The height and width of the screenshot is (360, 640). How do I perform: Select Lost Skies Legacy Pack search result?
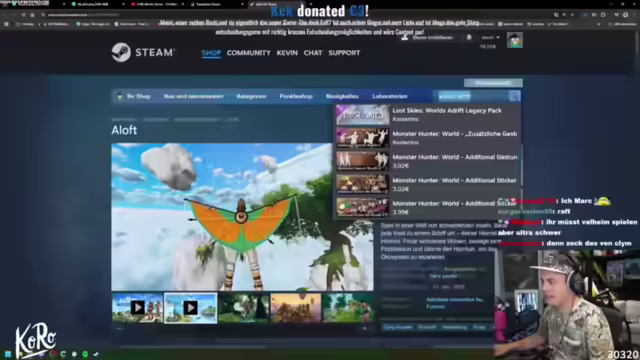[x=427, y=114]
